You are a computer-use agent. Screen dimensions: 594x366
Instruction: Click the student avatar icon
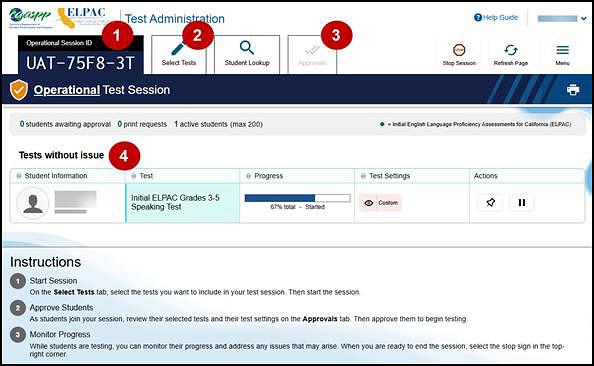(33, 203)
